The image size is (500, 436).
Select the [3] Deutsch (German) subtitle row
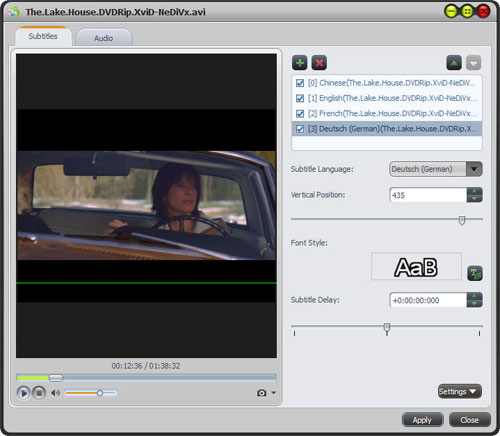(x=387, y=129)
